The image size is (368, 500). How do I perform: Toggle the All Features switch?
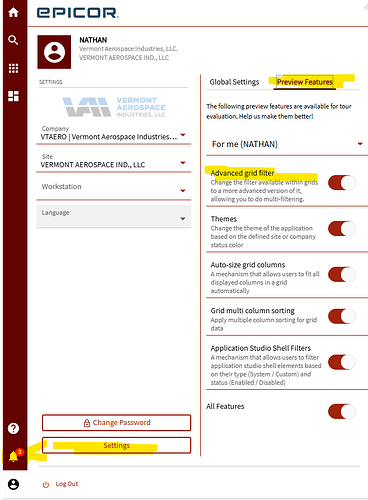click(342, 411)
